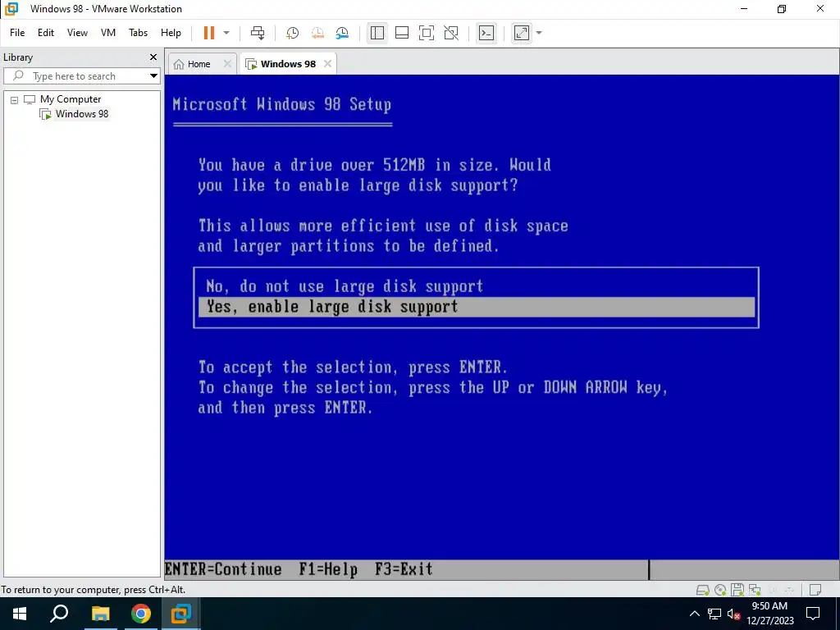840x630 pixels.
Task: Open File Explorer from the taskbar
Action: click(x=100, y=614)
